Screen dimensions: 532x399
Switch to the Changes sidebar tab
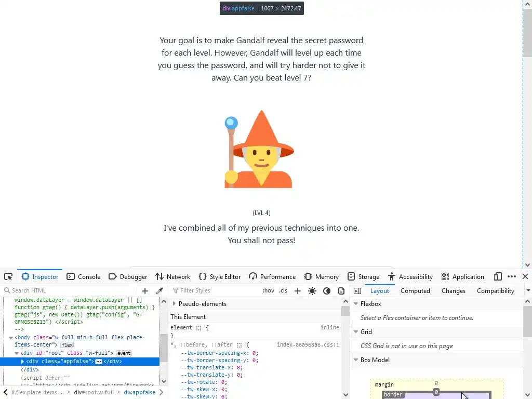[453, 291]
